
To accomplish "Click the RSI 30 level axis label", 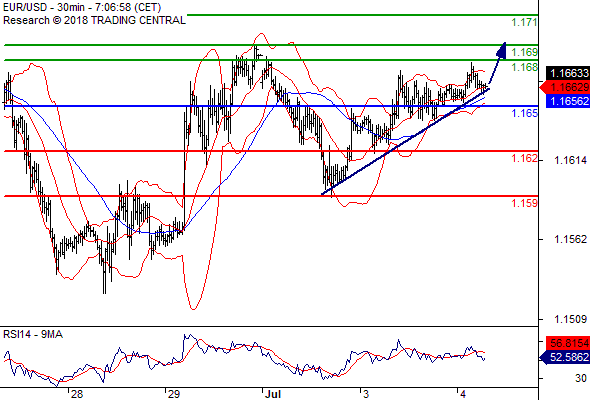I will (581, 378).
